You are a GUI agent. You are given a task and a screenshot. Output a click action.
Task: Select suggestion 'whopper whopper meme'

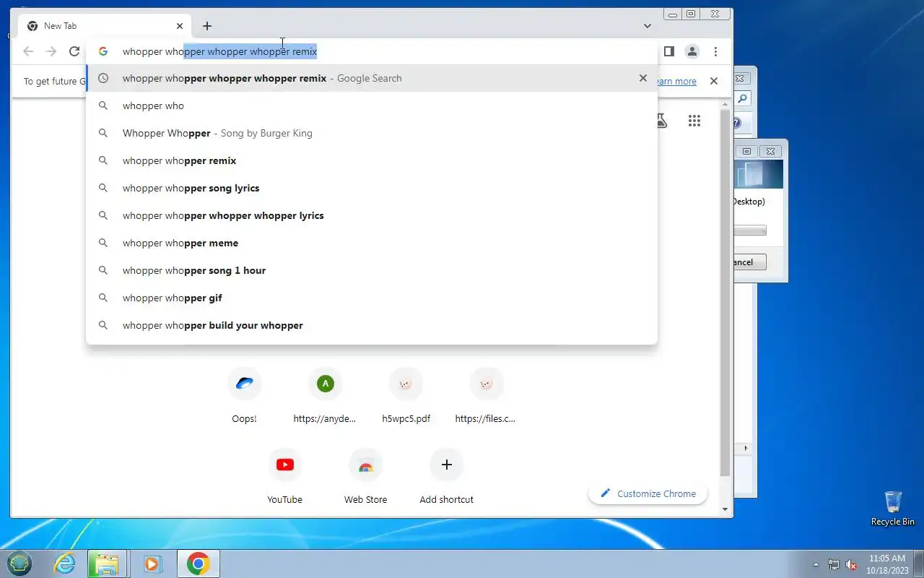point(372,243)
